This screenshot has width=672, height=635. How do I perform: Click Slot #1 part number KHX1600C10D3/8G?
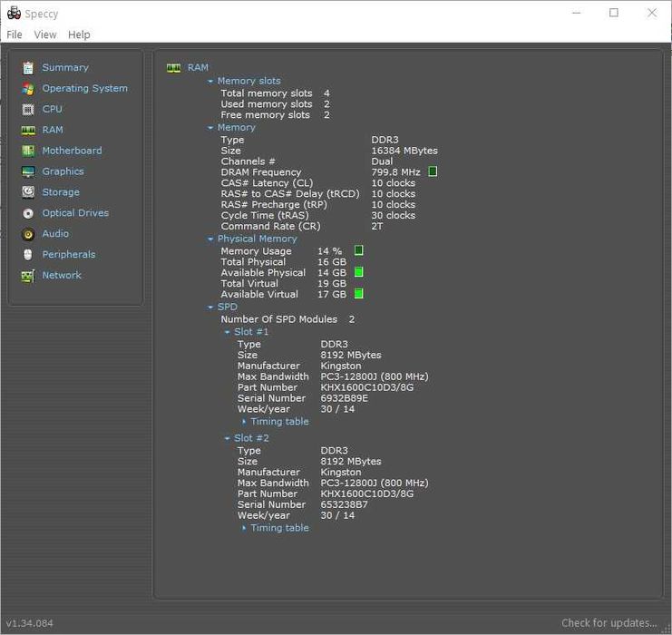point(367,387)
